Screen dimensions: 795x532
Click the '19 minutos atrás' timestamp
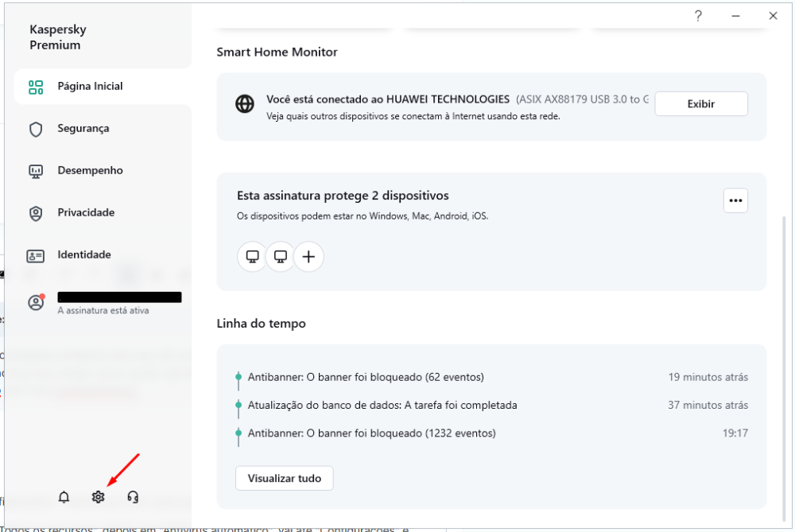point(708,377)
